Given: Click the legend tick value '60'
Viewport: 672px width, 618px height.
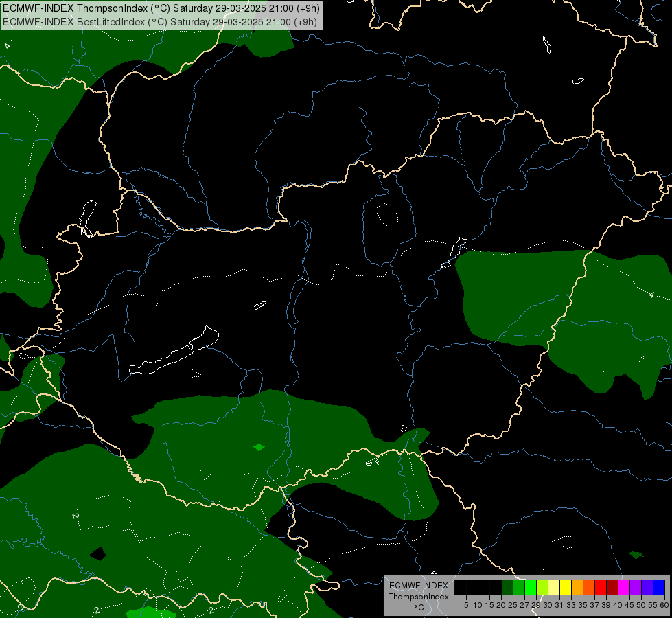Looking at the screenshot, I should [664, 605].
